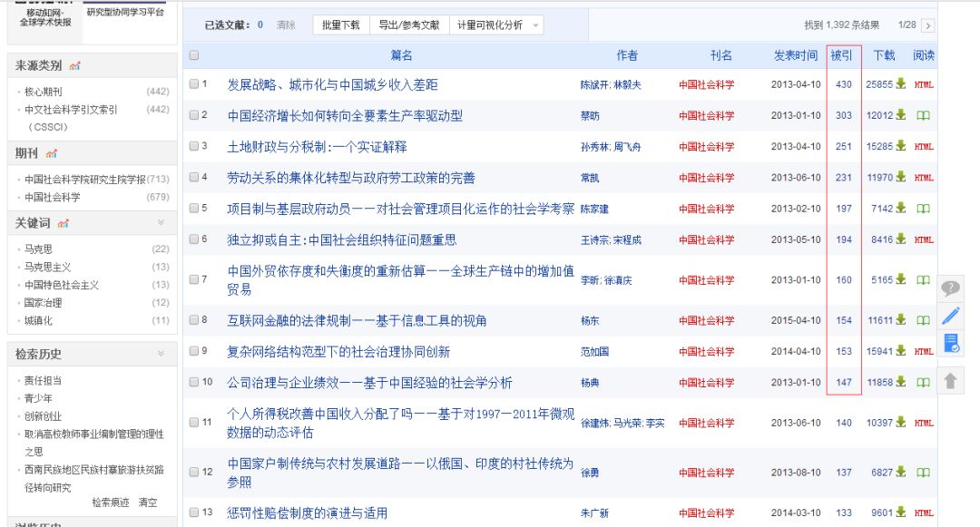This screenshot has width=980, height=527.
Task: Open 检索痕迹 link
Action: 111,502
